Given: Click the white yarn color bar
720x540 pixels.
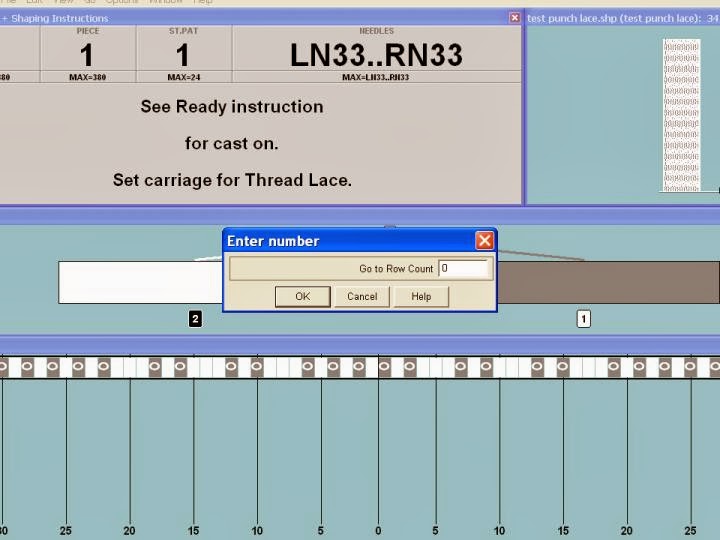Looking at the screenshot, I should [140, 282].
